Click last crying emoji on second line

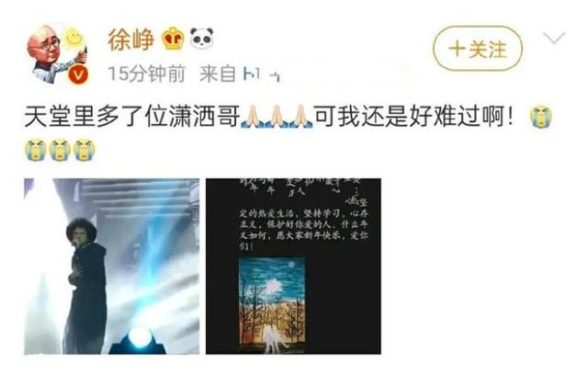tap(84, 150)
